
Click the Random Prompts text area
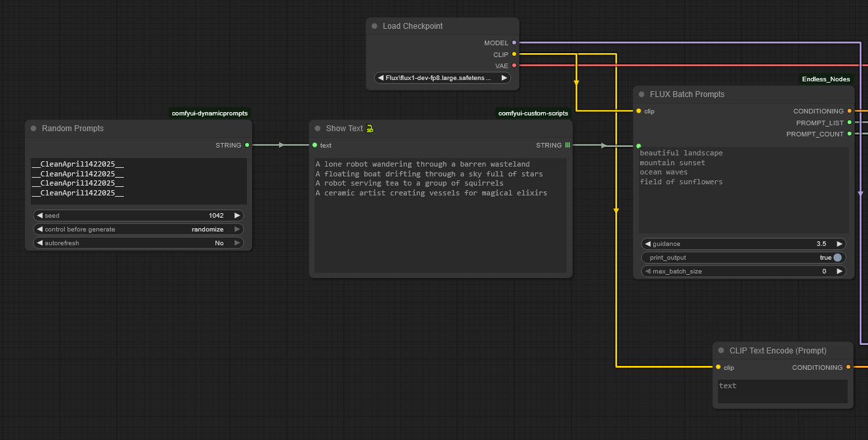point(138,181)
